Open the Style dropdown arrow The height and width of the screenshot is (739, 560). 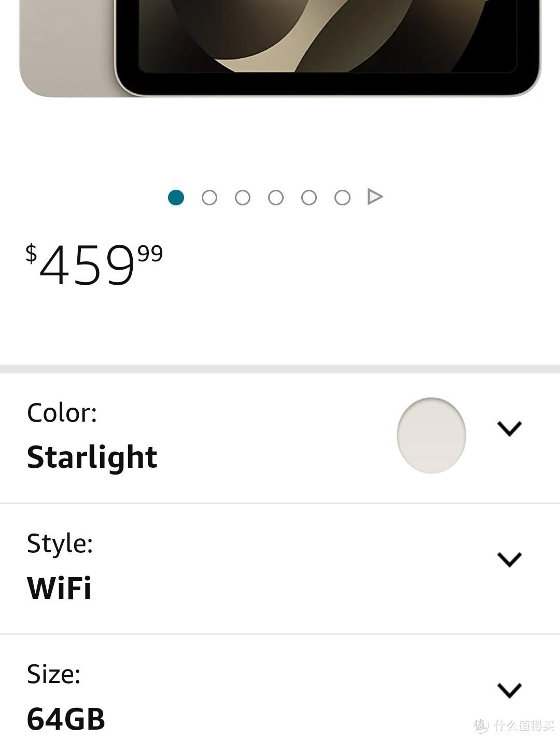(x=509, y=559)
